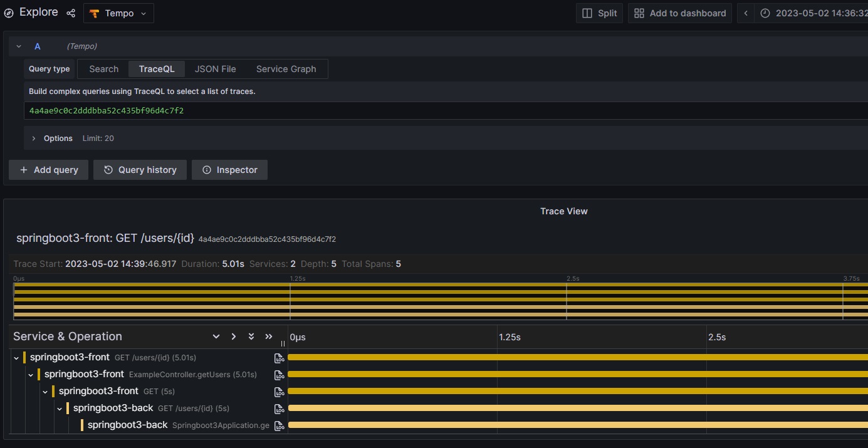The width and height of the screenshot is (868, 448).
Task: Click the column resize handle next to 0μs
Action: pyautogui.click(x=283, y=343)
